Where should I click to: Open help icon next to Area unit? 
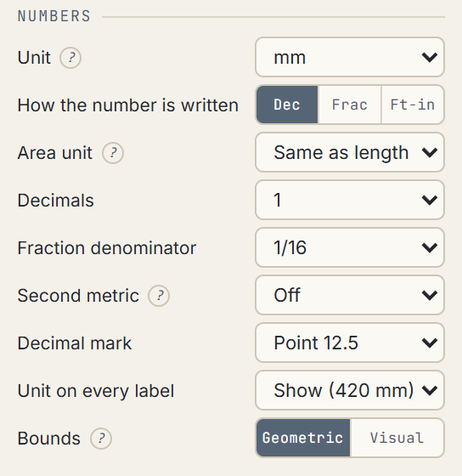click(113, 153)
